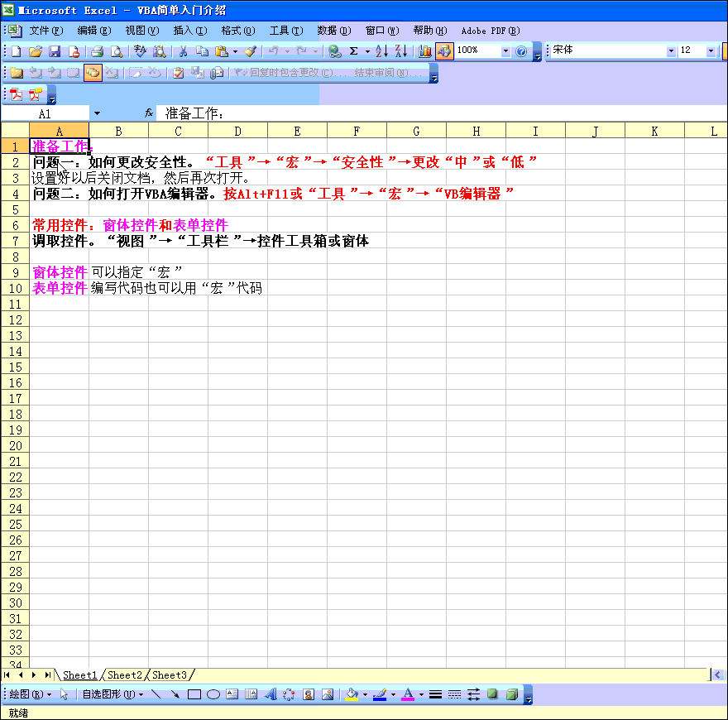The image size is (728, 720).
Task: Select the Rectangle shape tool
Action: click(x=194, y=694)
